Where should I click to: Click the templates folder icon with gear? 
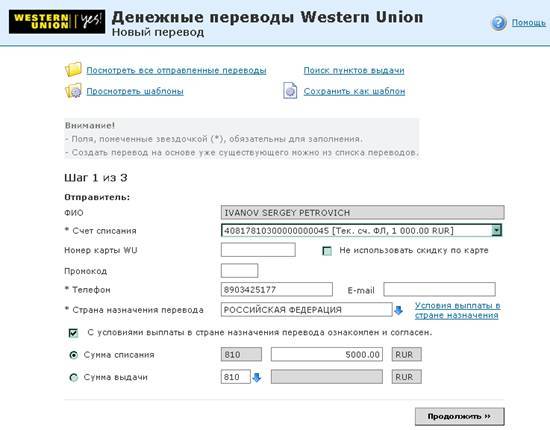click(x=73, y=90)
